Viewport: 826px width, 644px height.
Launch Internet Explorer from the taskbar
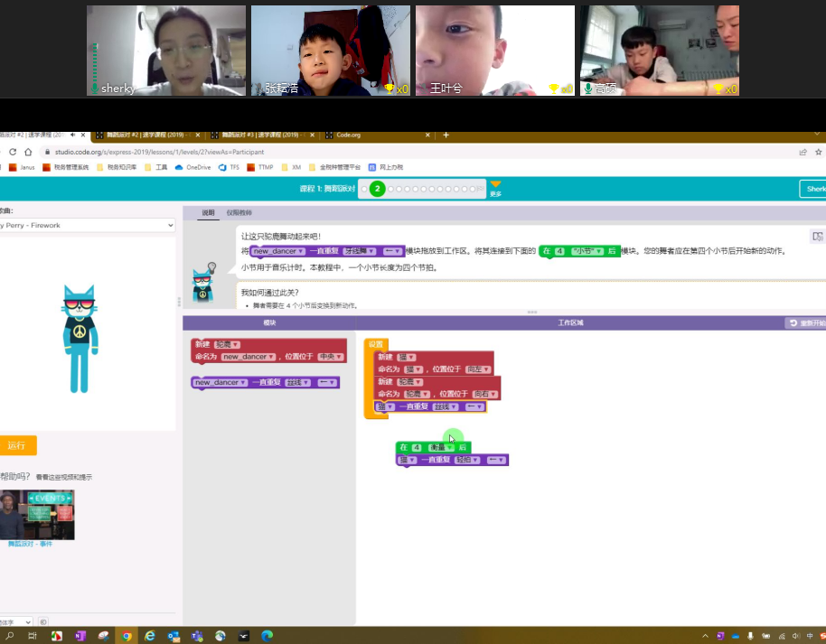tap(150, 636)
